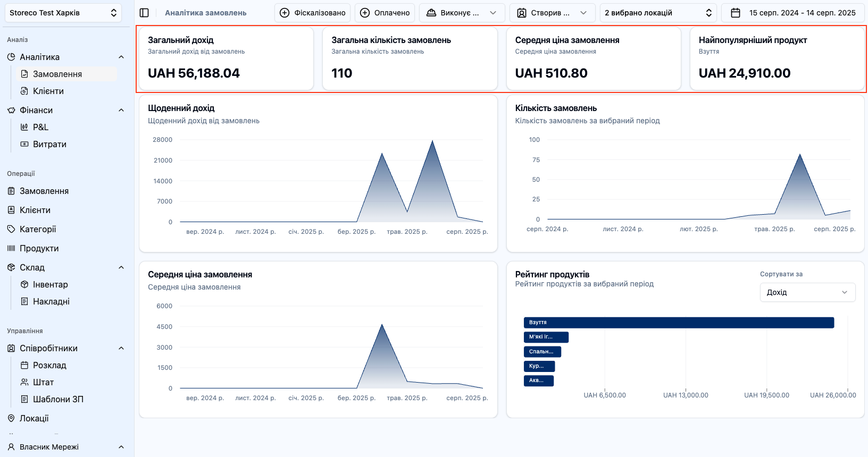
Task: Open the Створив filter dropdown
Action: coord(552,13)
